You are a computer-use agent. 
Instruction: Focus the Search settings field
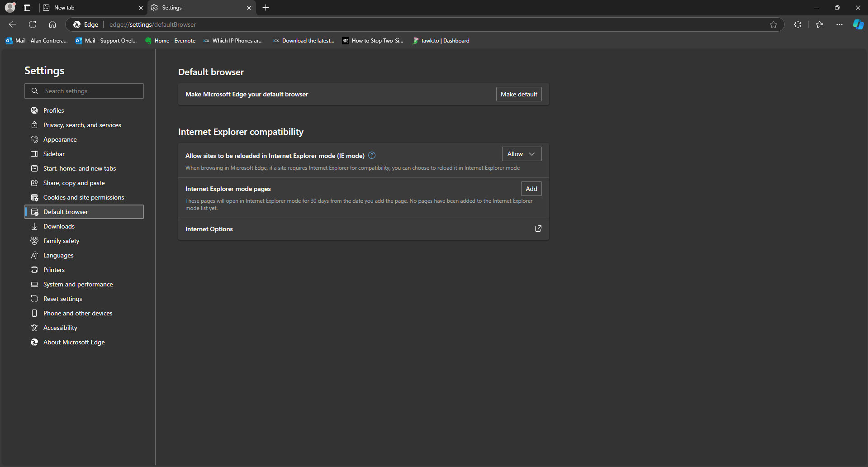(84, 91)
